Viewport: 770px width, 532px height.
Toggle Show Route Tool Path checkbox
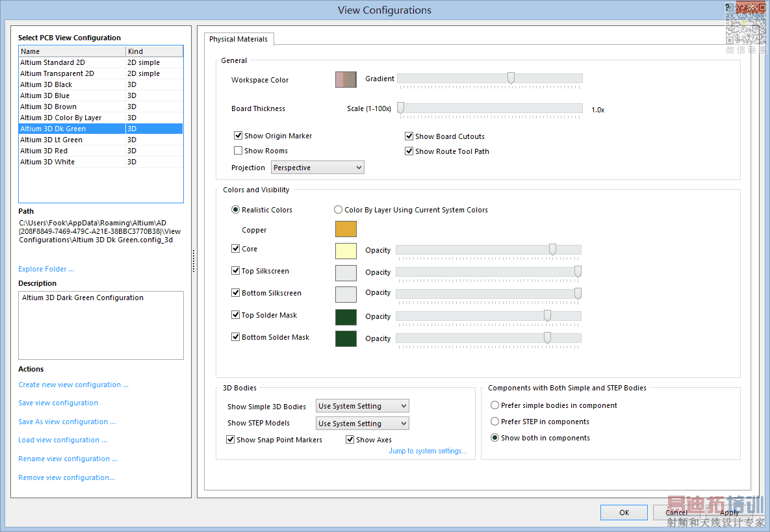click(x=409, y=151)
